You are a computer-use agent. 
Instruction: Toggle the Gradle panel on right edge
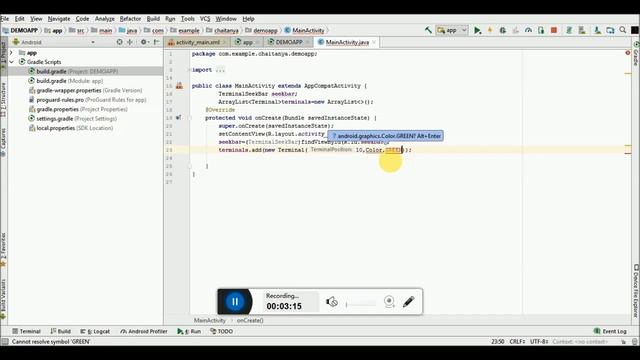click(x=636, y=53)
